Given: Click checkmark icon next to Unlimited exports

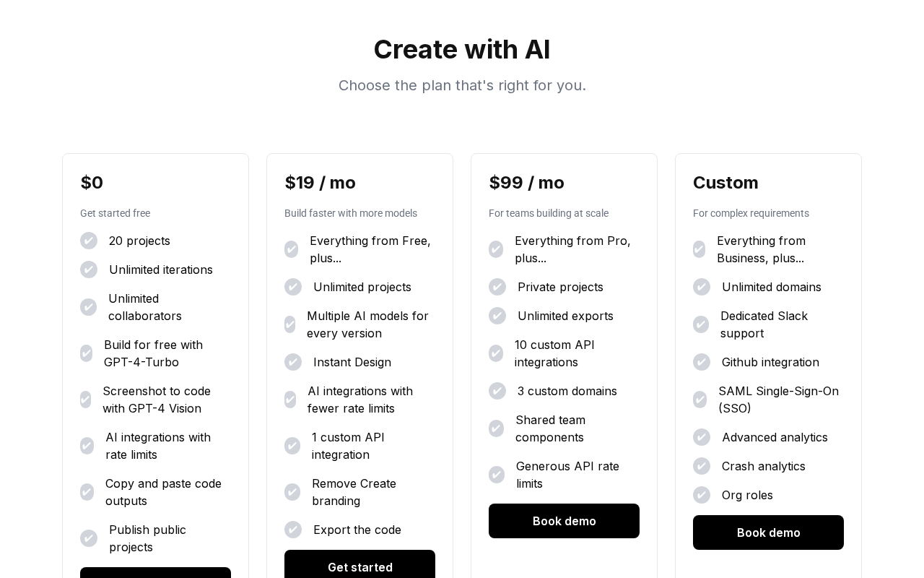Looking at the screenshot, I should tap(497, 316).
